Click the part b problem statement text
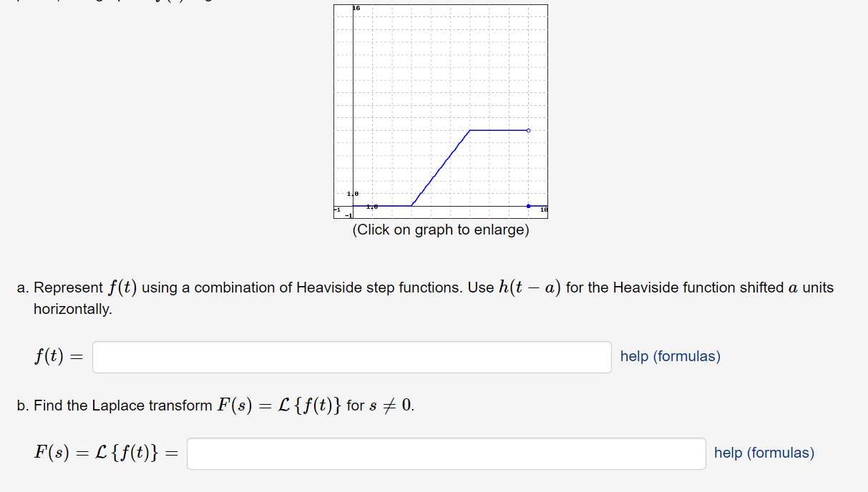Viewport: 868px width, 492px height. click(215, 405)
